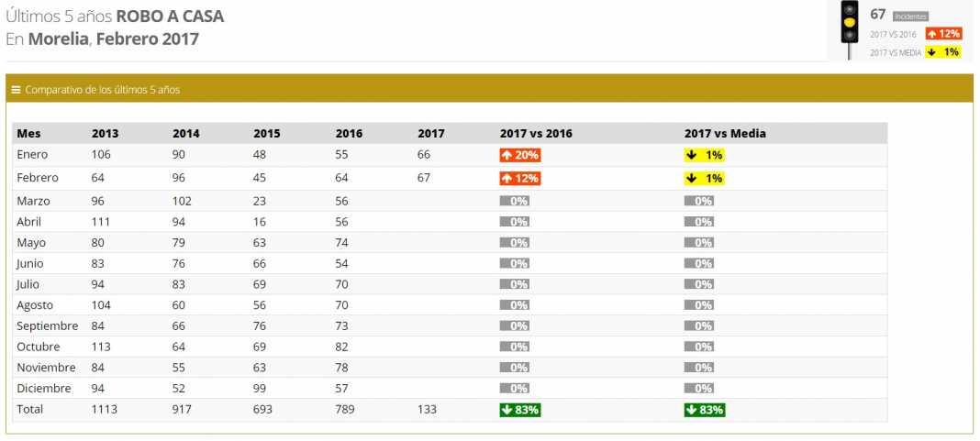Click the Enero 20% increase badge
The width and height of the screenshot is (980, 441).
click(x=519, y=155)
